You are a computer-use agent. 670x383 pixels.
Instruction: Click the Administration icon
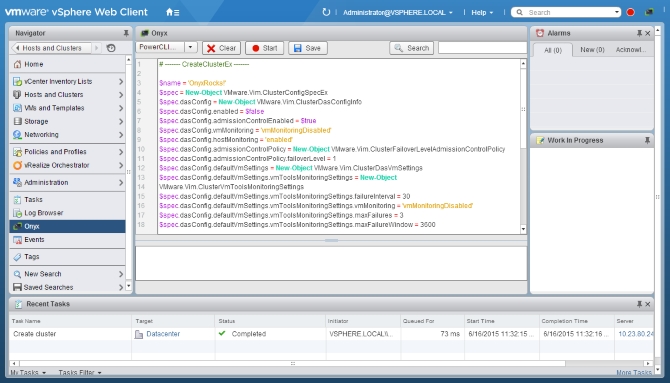coord(17,183)
